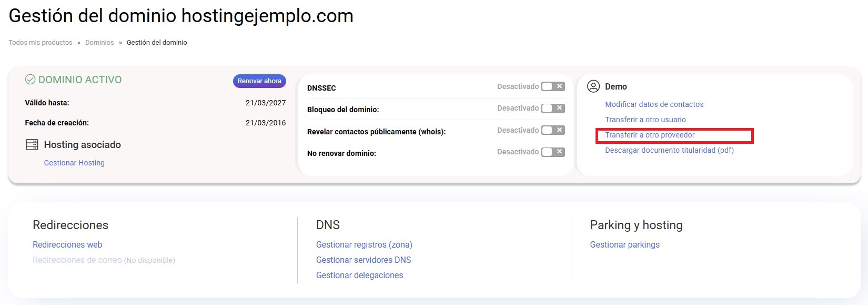Click the Demo user profile icon
Viewport: 868px width, 305px height.
pos(593,86)
